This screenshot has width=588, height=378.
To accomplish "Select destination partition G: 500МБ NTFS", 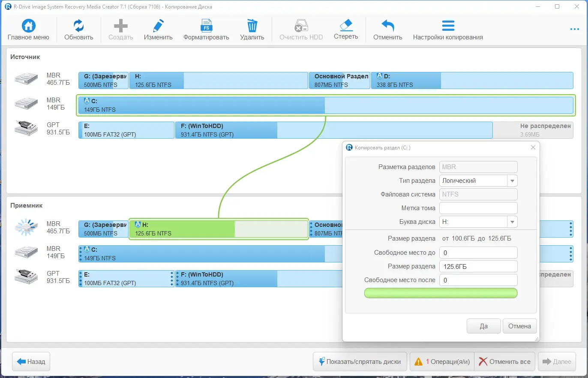I will coord(103,229).
